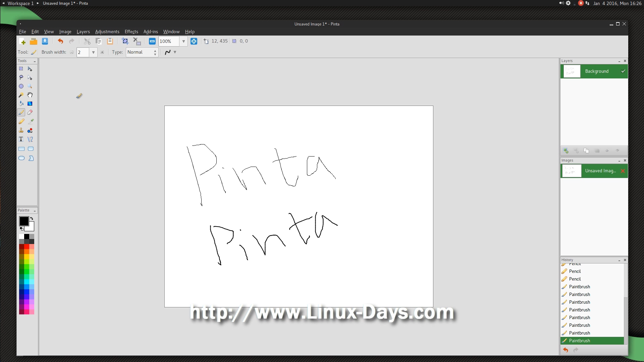The height and width of the screenshot is (362, 644).
Task: Select the Color Picker eyedropper tool
Action: (x=30, y=121)
